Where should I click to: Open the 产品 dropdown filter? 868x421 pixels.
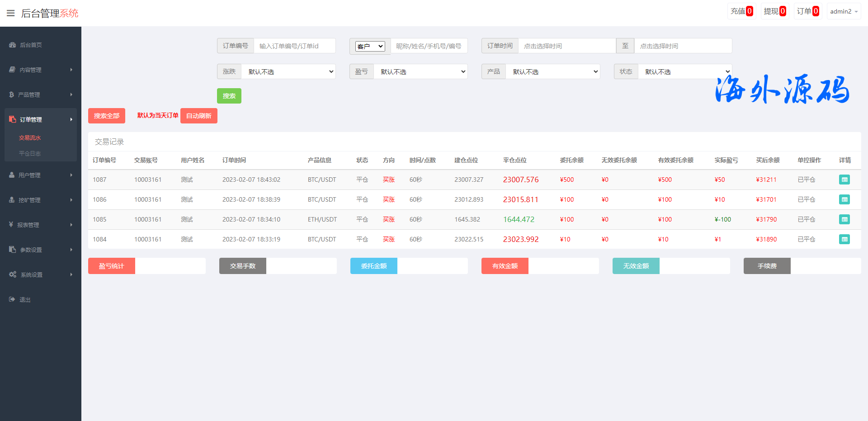[x=552, y=71]
